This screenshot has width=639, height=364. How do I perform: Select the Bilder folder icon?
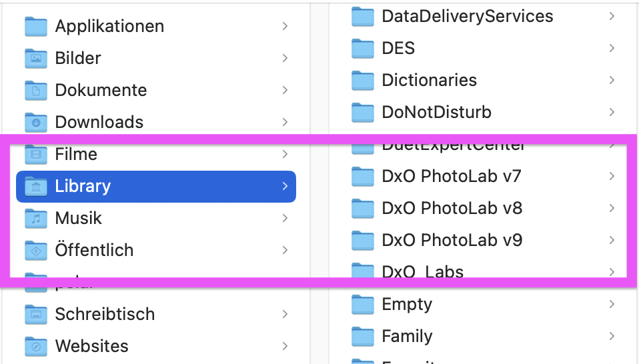(x=36, y=58)
